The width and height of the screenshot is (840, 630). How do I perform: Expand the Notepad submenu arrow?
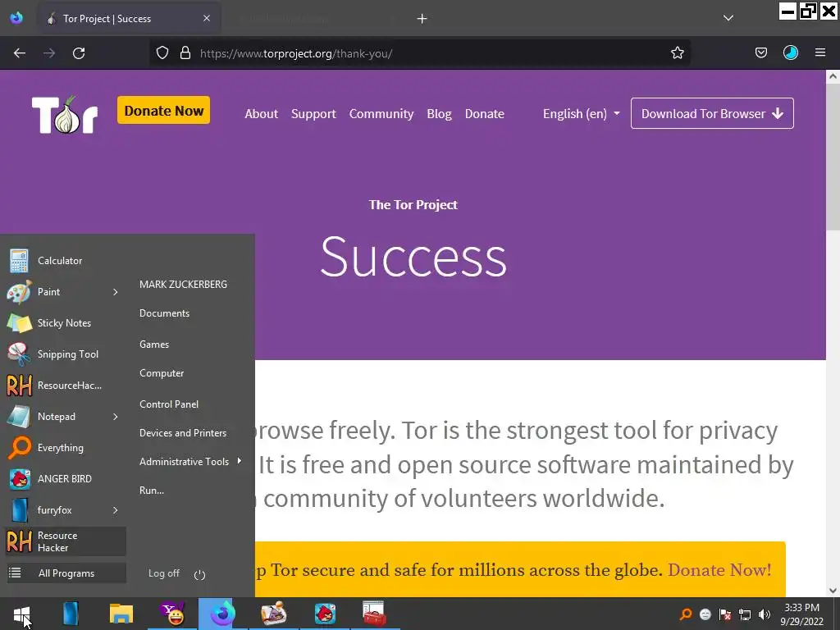(116, 417)
